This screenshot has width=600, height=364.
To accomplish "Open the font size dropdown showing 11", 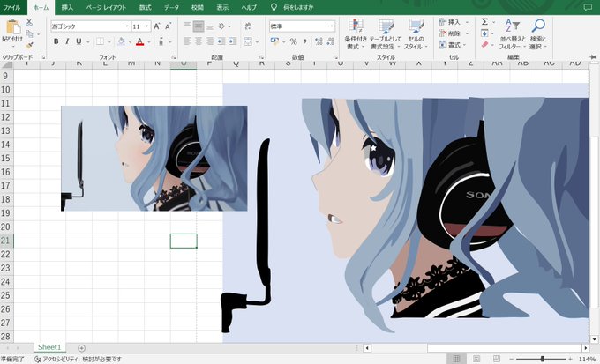I will [x=147, y=26].
